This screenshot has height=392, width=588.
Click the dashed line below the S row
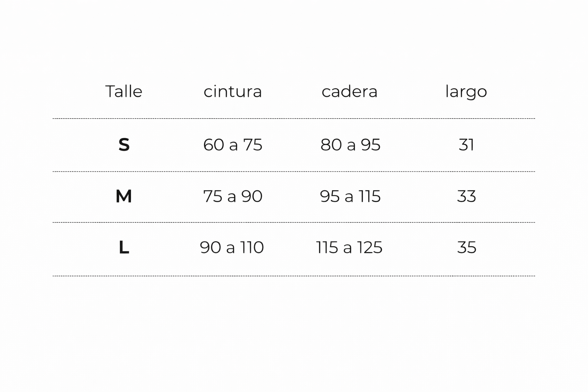[x=294, y=171]
